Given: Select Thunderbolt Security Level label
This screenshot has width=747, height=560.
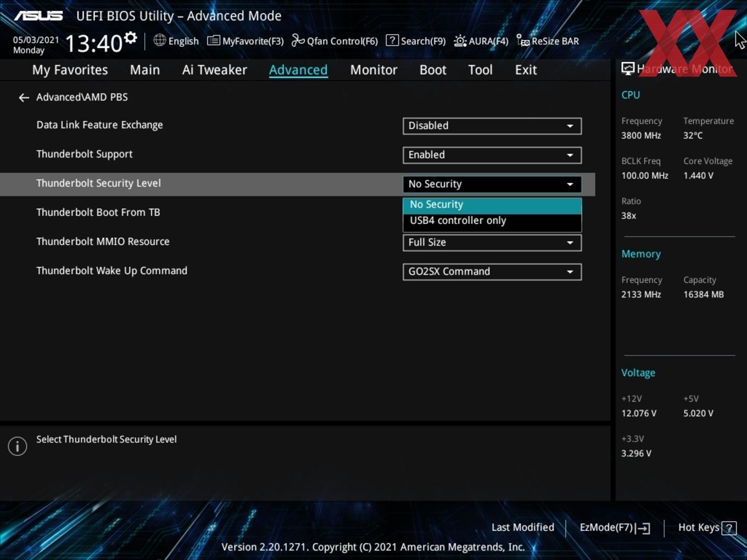Looking at the screenshot, I should tap(98, 183).
